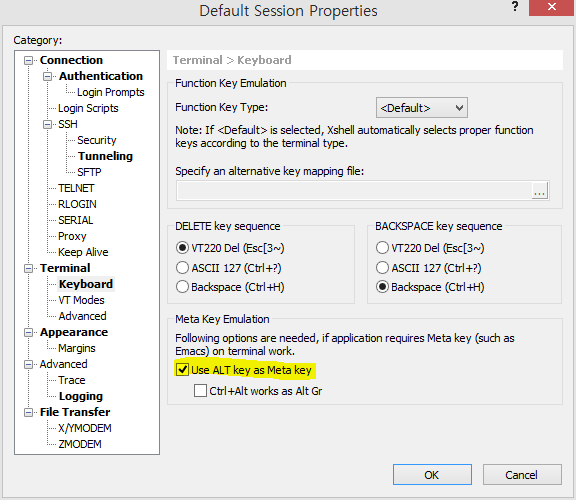Select VT Modes in category tree
576x500 pixels.
point(81,300)
